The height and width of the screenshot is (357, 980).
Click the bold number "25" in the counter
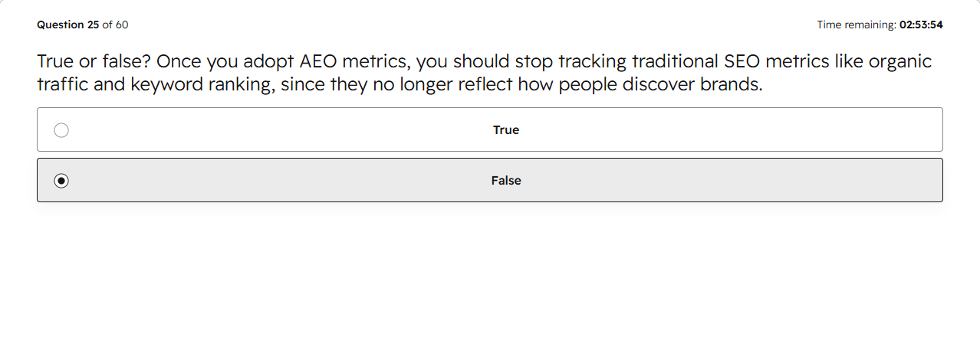pos(93,25)
